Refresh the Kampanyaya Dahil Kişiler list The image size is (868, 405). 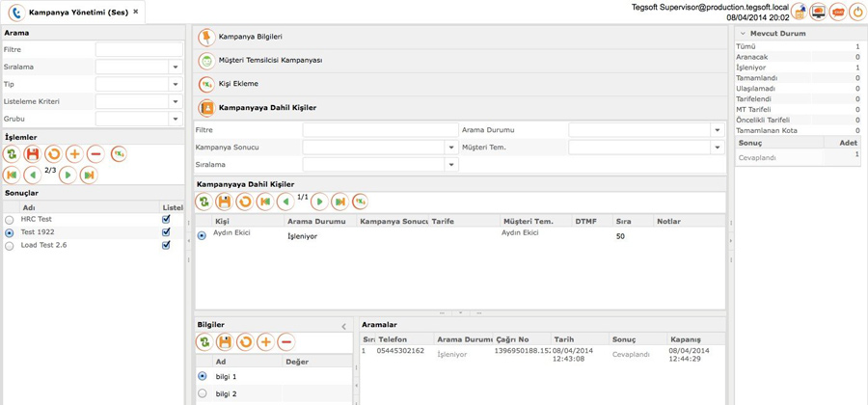pos(203,202)
